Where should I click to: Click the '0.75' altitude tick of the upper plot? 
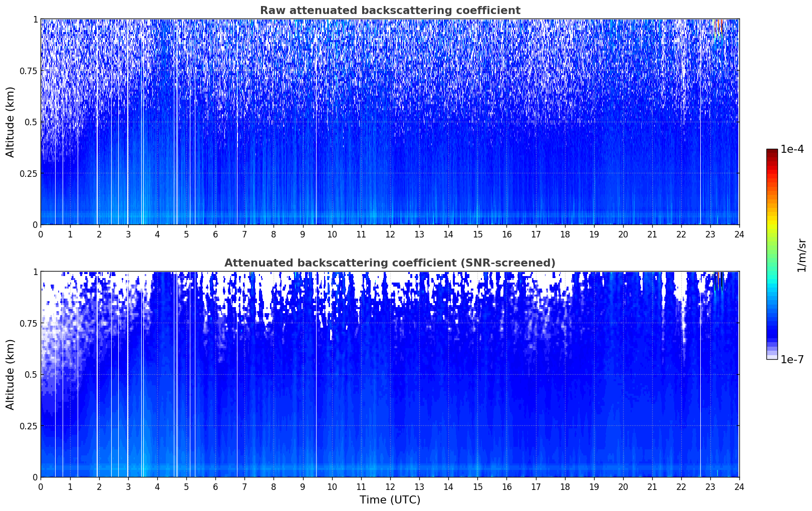(x=29, y=71)
